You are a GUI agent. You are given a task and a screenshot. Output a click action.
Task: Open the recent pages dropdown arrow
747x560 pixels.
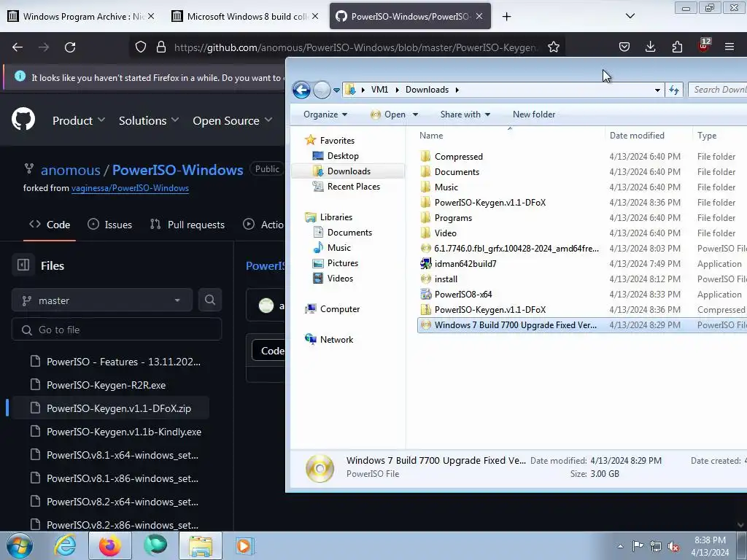tap(336, 90)
